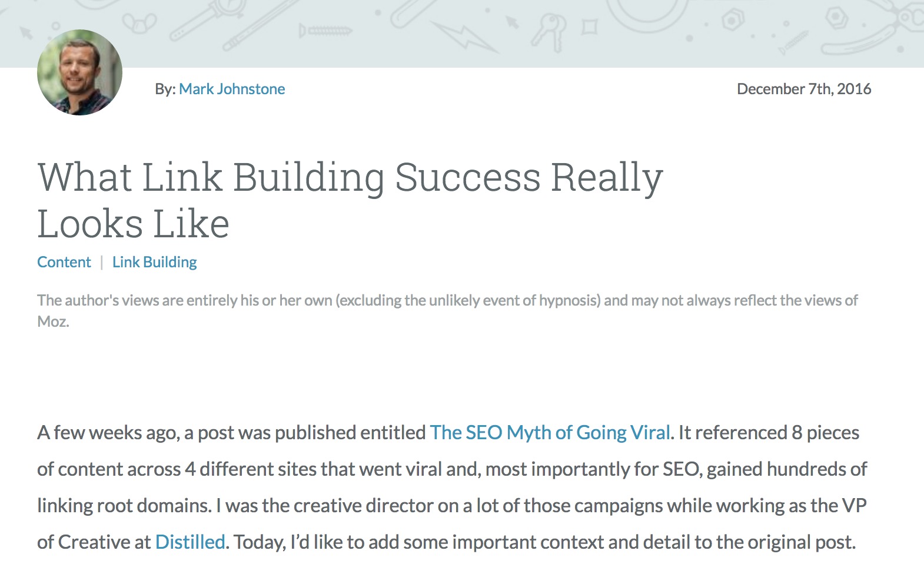The width and height of the screenshot is (924, 577).
Task: Click the author's profile photo
Action: click(79, 72)
